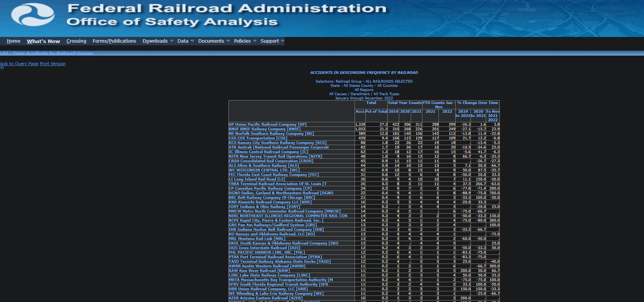Open the Print Version link
The width and height of the screenshot is (644, 302).
(53, 64)
